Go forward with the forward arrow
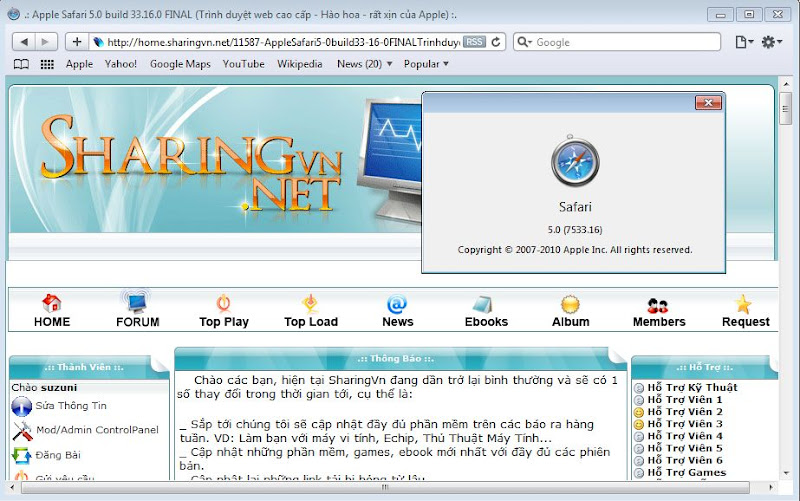Image resolution: width=800 pixels, height=501 pixels. 45,42
